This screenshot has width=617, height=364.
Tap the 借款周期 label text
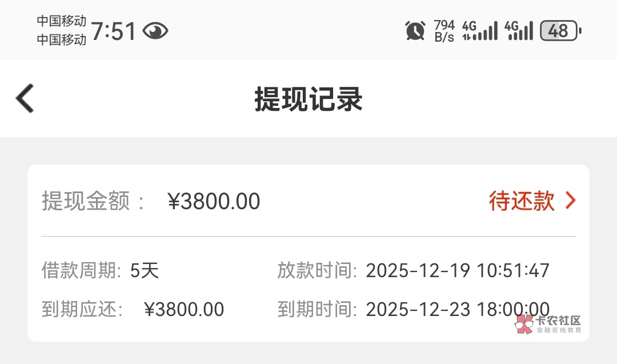pyautogui.click(x=81, y=270)
